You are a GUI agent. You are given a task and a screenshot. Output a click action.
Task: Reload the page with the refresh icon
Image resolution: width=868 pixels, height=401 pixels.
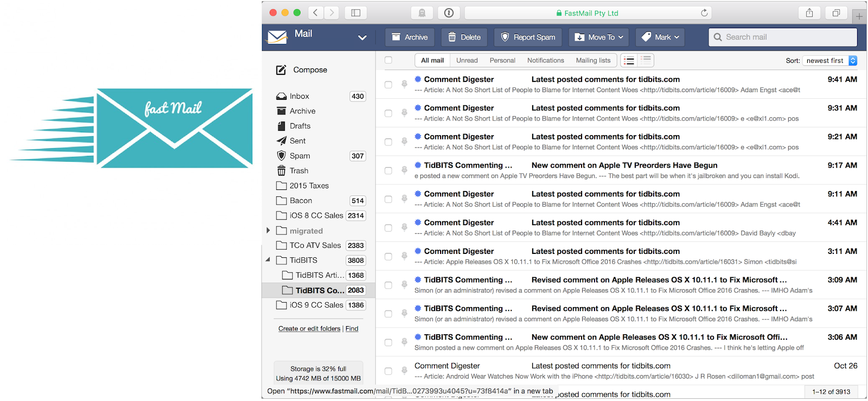pyautogui.click(x=704, y=13)
